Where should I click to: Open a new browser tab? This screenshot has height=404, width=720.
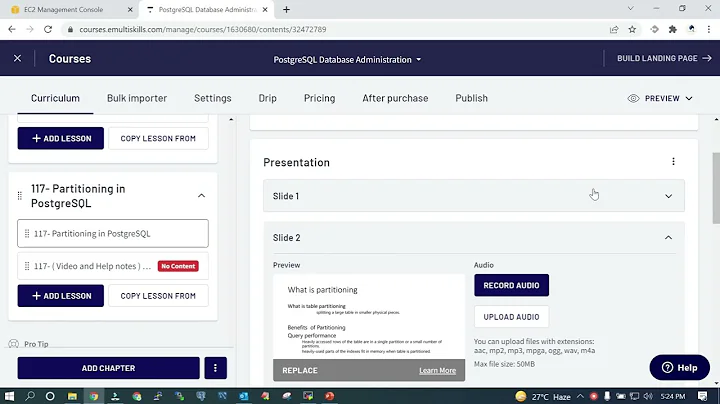coord(287,10)
